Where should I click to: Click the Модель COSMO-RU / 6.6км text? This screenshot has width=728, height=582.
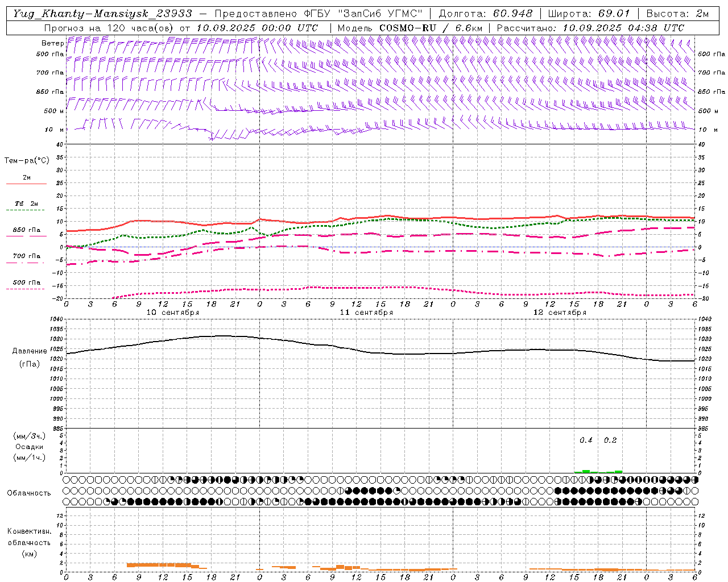[x=409, y=27]
